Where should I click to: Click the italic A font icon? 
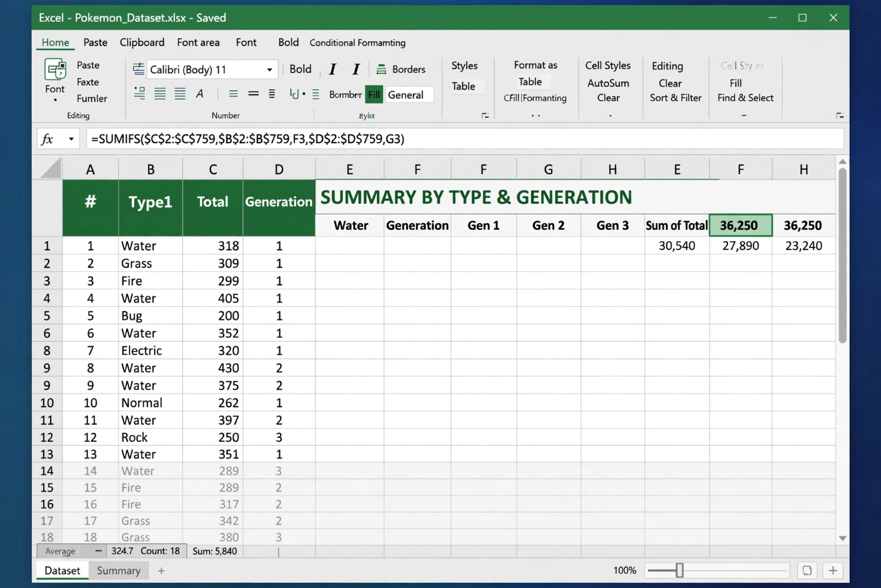click(200, 94)
